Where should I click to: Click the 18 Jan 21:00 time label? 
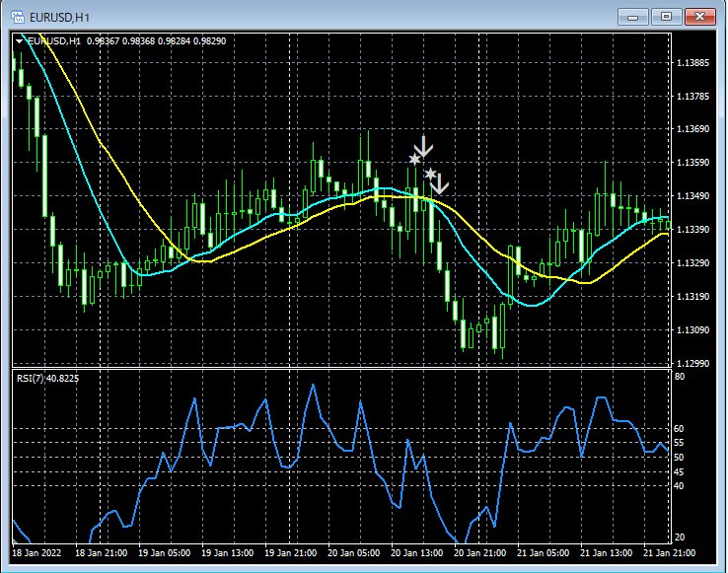[102, 553]
